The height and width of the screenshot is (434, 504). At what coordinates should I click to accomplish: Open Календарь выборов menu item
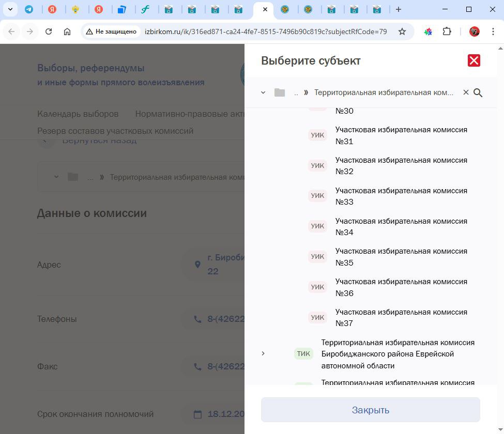78,114
